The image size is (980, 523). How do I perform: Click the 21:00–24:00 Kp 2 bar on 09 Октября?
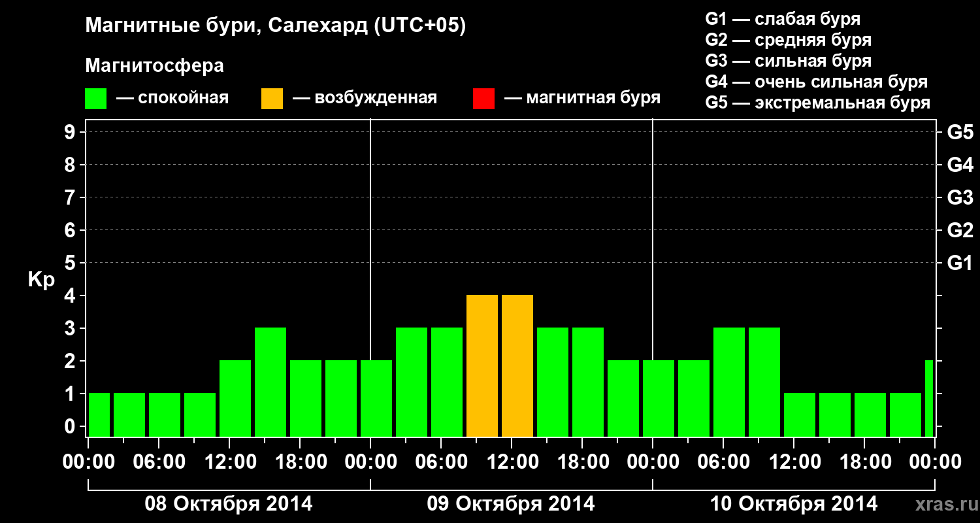(x=623, y=399)
